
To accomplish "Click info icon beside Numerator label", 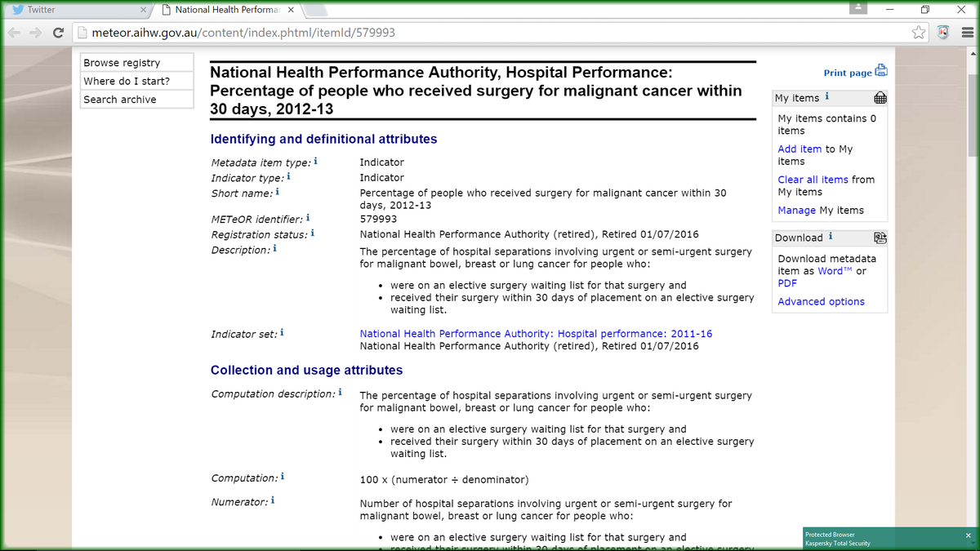I will pos(273,500).
